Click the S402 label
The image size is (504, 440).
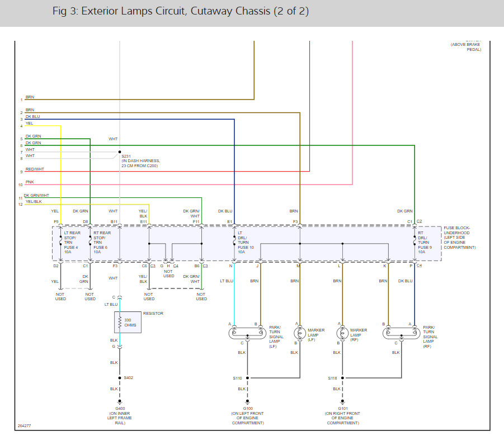[x=128, y=378]
